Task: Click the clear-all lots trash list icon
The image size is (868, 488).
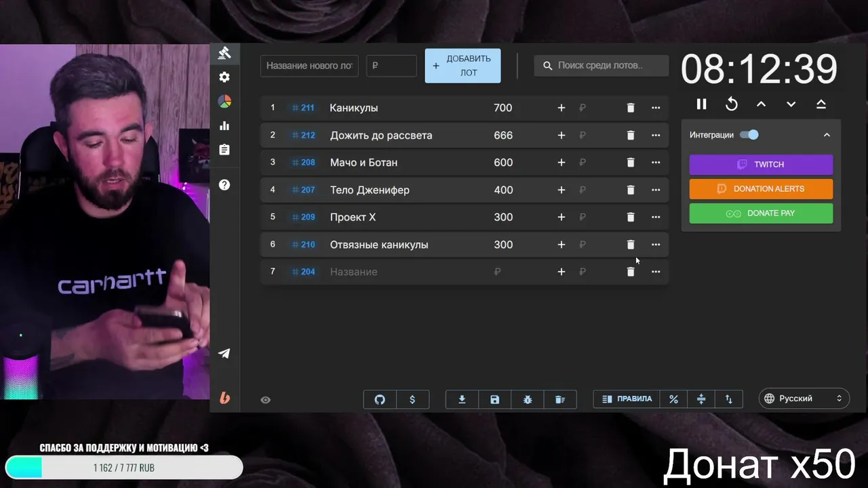Action: 560,400
